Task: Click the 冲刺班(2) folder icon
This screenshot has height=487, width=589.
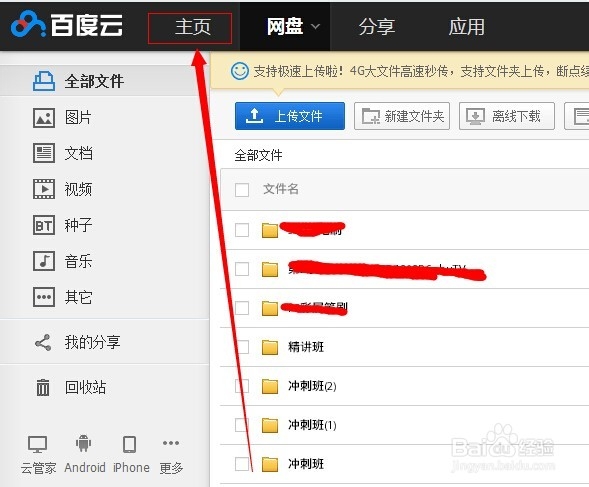Action: click(x=270, y=386)
